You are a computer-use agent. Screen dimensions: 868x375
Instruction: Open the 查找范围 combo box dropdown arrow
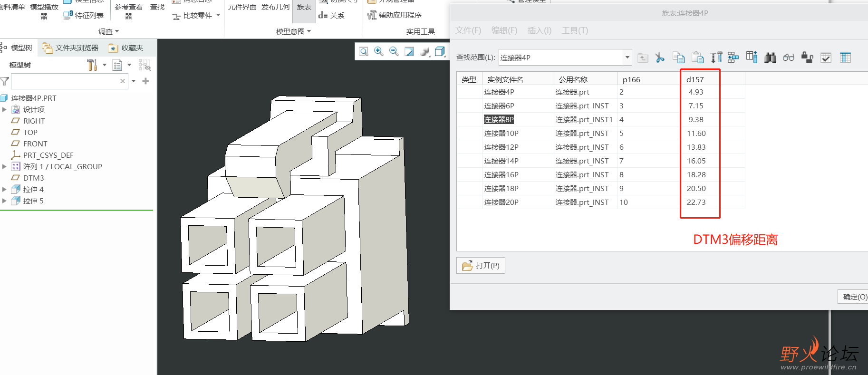click(627, 58)
